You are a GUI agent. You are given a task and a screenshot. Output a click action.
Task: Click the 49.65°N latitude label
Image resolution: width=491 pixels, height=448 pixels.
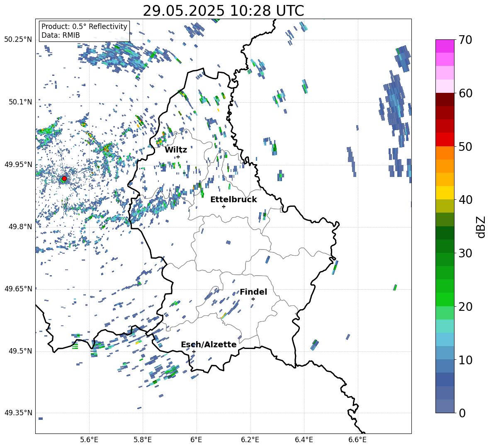point(18,289)
